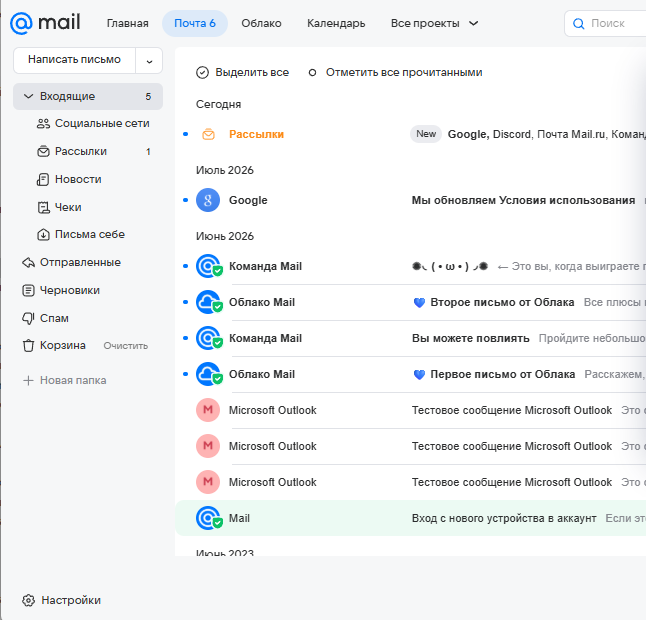Click the Социальные сети people icon

point(43,124)
